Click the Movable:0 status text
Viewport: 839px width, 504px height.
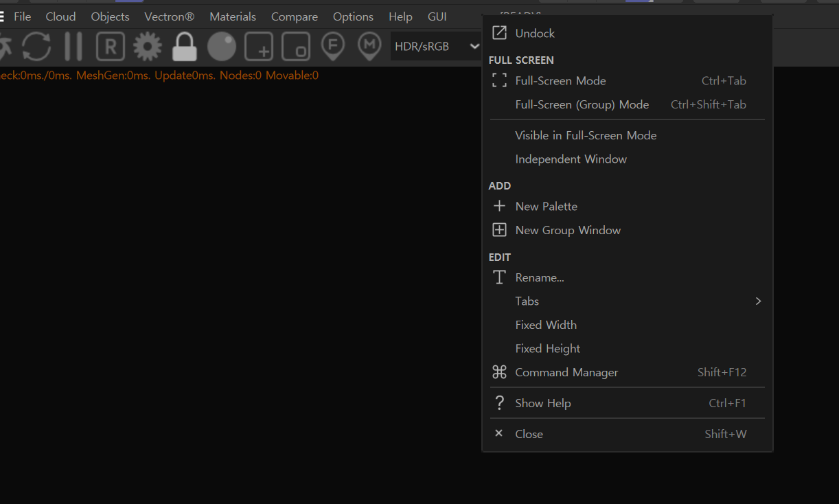tap(292, 76)
